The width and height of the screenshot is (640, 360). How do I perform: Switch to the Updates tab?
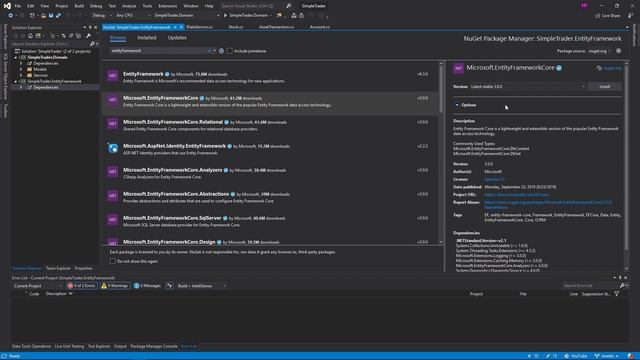[177, 38]
